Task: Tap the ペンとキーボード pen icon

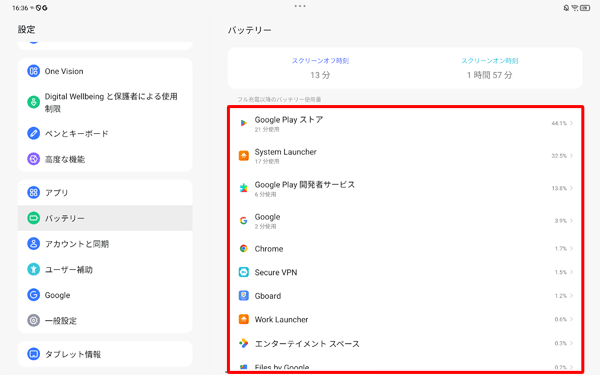Action: click(33, 133)
